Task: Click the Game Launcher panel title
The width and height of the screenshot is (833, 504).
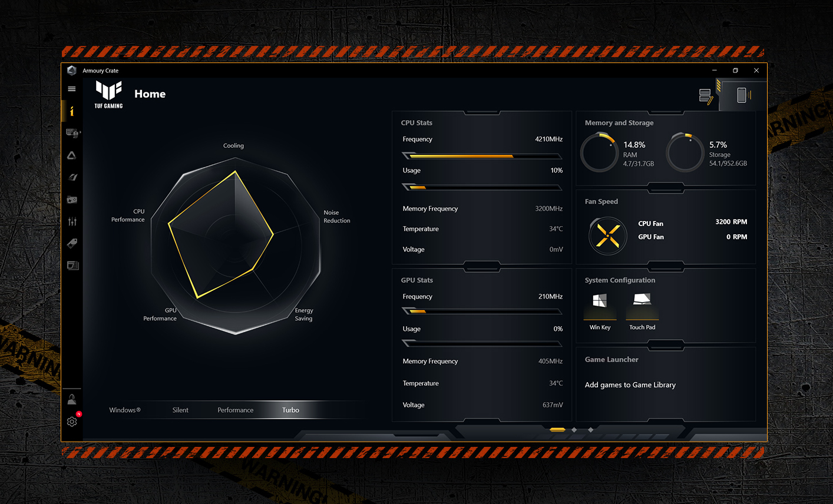Action: (611, 360)
